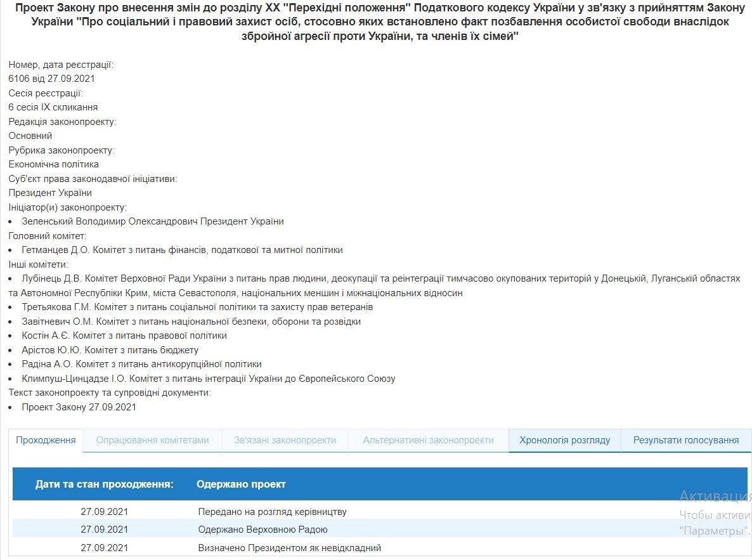
Task: Open the Проходження tab
Action: [x=46, y=440]
